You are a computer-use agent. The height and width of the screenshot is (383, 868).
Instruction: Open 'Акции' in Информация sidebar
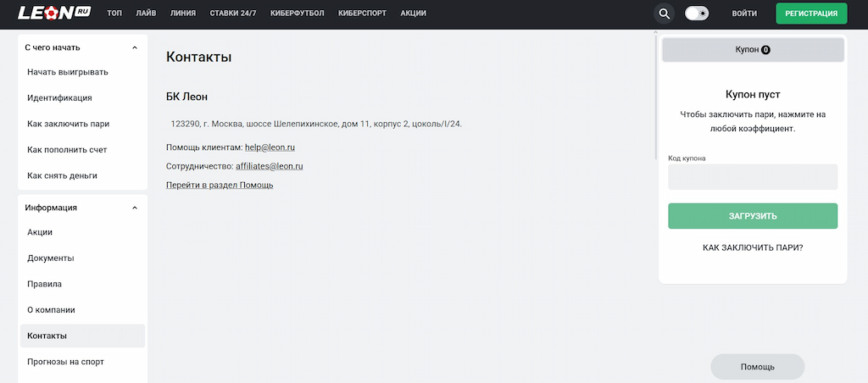pyautogui.click(x=82, y=232)
